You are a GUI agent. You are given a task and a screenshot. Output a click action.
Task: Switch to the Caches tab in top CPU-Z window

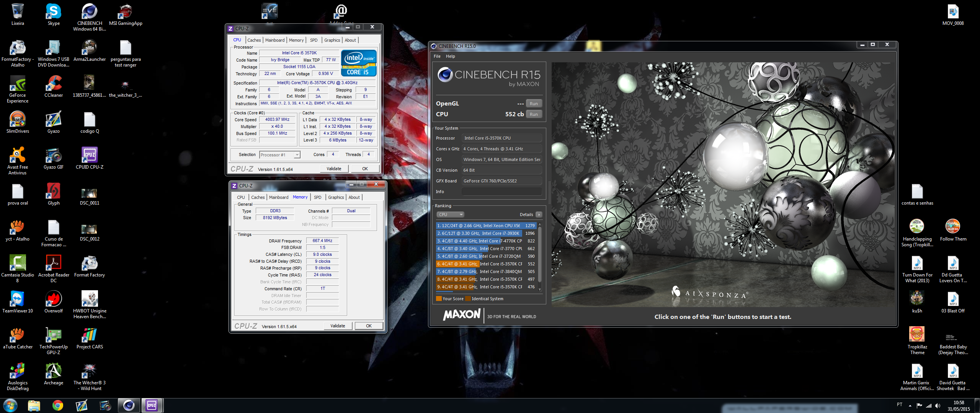[x=254, y=40]
